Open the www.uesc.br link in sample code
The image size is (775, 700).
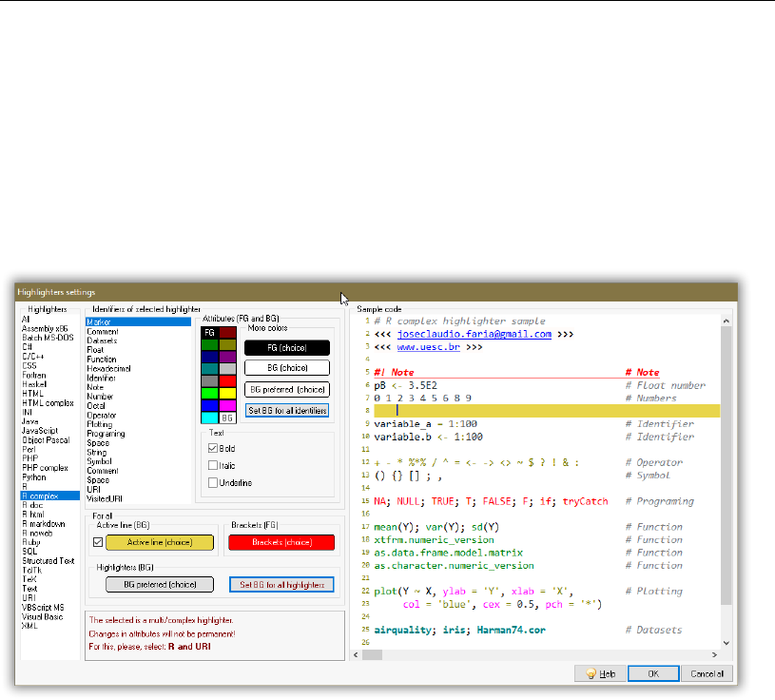point(428,348)
